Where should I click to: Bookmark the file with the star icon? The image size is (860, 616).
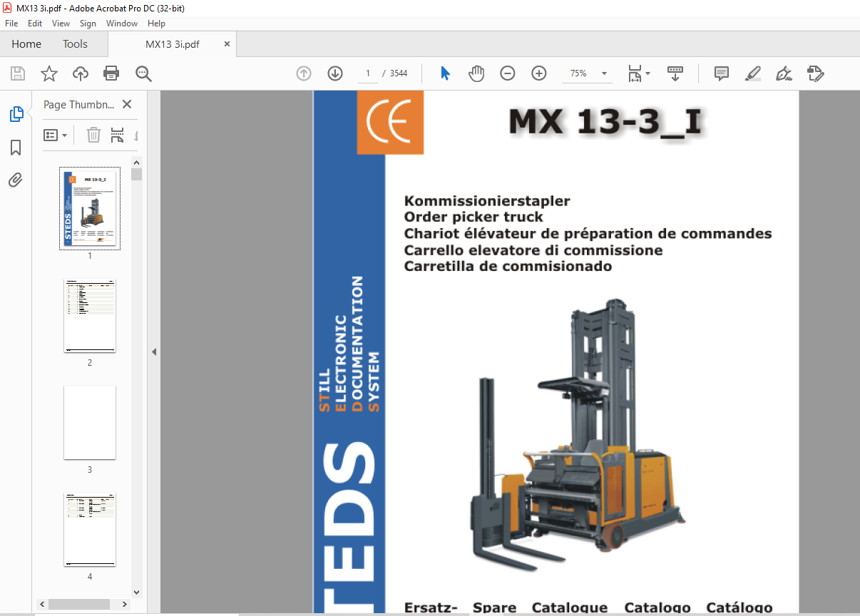tap(48, 73)
